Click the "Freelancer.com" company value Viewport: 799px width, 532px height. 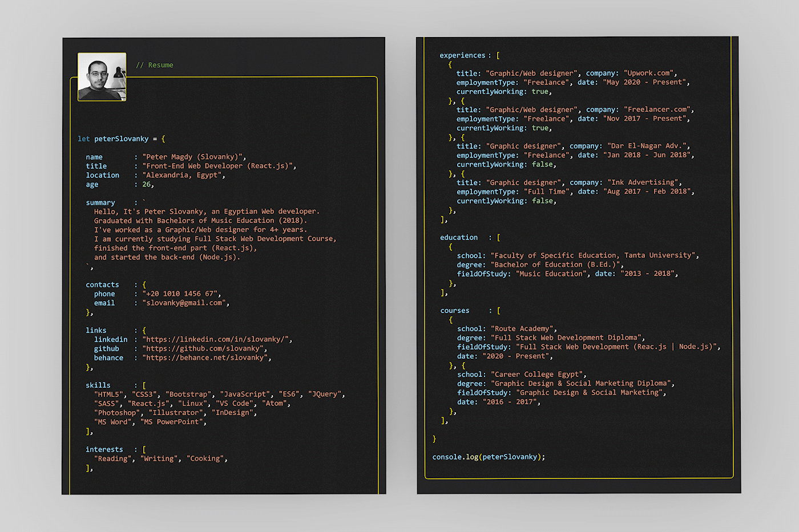658,109
